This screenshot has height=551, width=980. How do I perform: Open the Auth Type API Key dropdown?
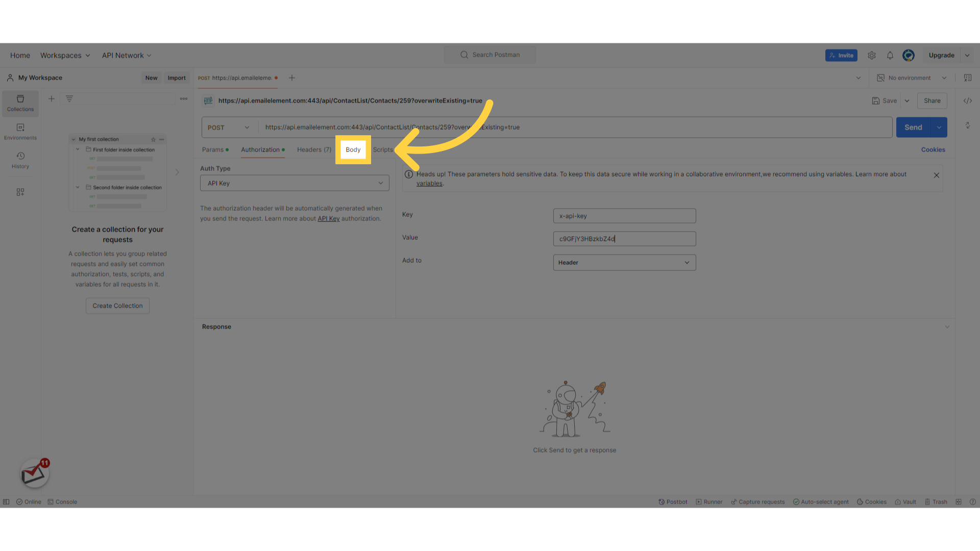tap(295, 183)
